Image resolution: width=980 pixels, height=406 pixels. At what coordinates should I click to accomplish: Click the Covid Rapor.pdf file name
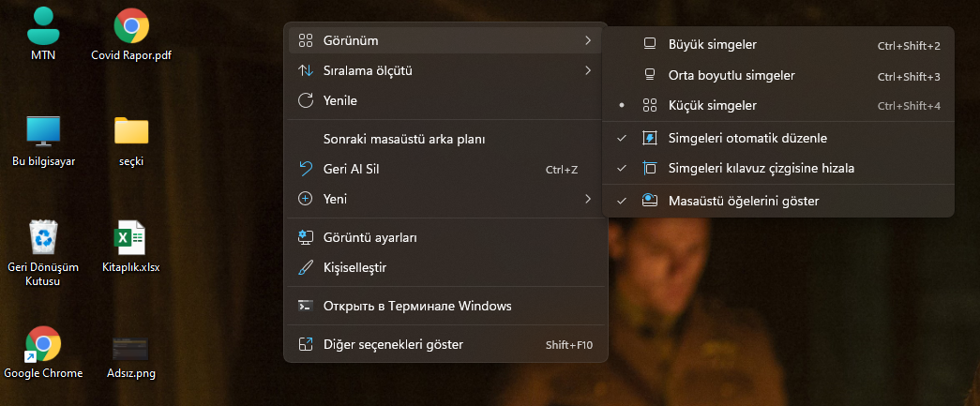coord(131,55)
